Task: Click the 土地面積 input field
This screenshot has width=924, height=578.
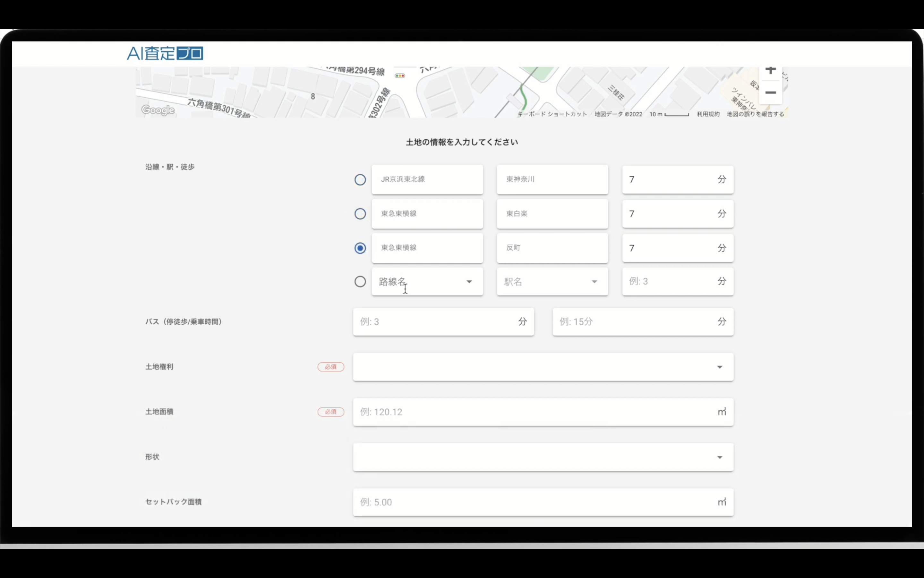Action: coord(543,412)
